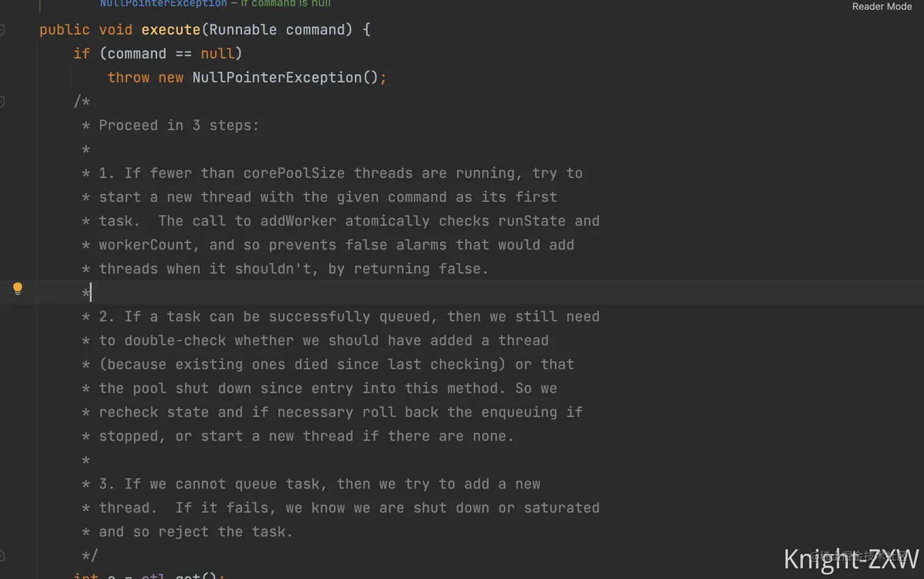Image resolution: width=924 pixels, height=579 pixels.
Task: Click the Runnable parameter type
Action: tap(243, 30)
